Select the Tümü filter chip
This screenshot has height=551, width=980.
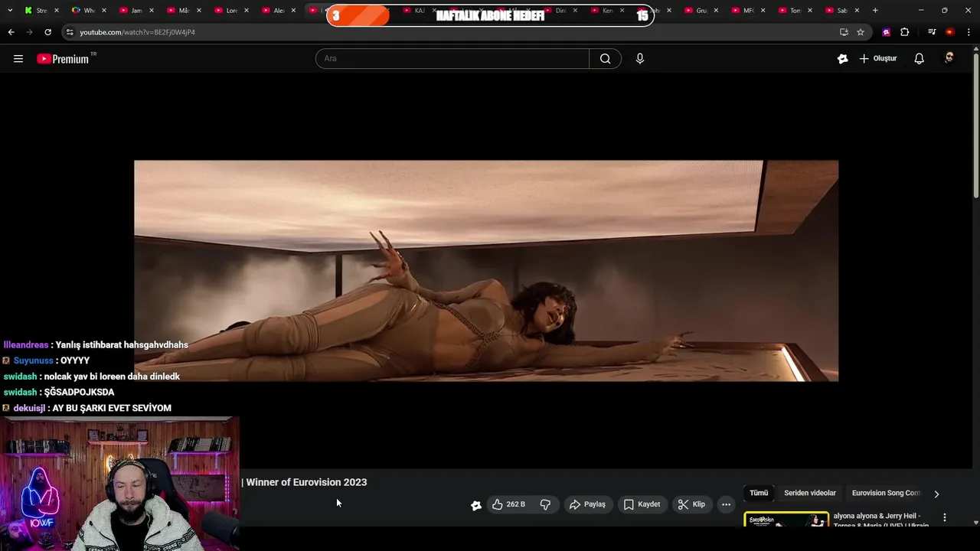tap(759, 493)
